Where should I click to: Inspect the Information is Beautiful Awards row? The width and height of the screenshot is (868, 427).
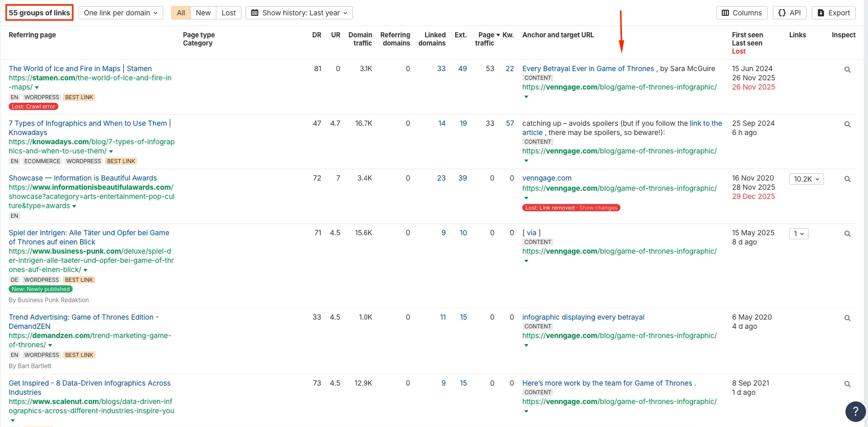coord(847,179)
